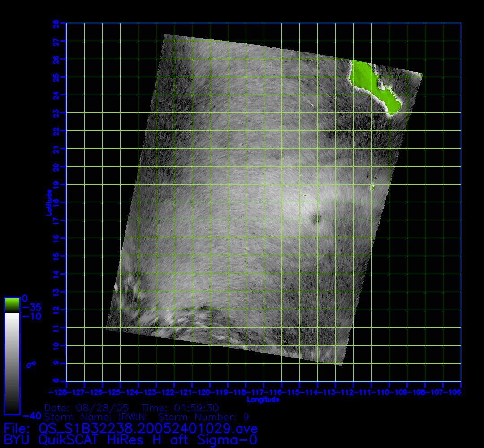Screen dimensions: 484x448
Task: Click the Latitude axis title
Action: pos(48,202)
